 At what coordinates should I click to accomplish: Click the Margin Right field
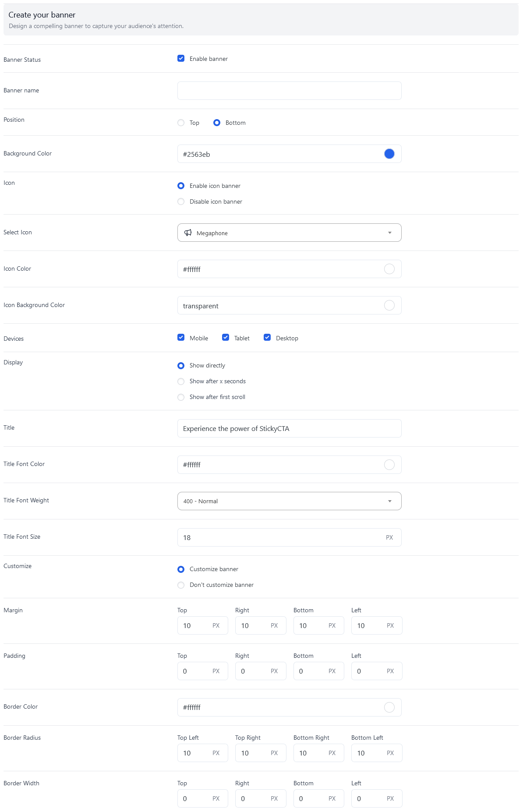click(261, 625)
